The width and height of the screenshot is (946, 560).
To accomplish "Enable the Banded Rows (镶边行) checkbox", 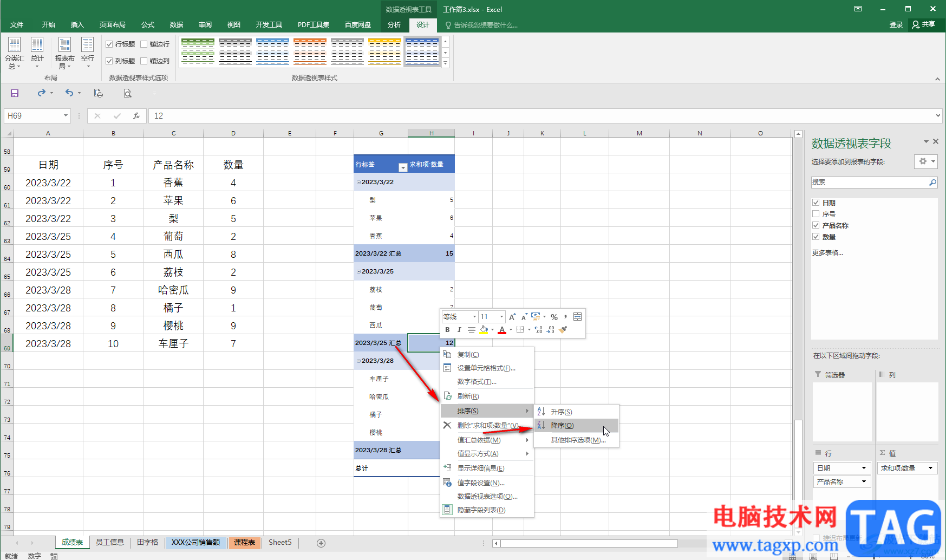I will (144, 44).
